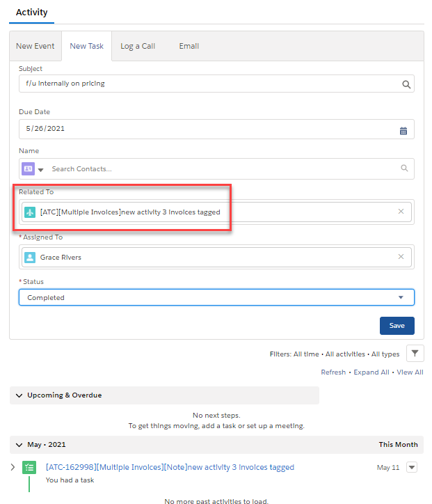Click the Related To record icon
The image size is (432, 504).
[30, 212]
